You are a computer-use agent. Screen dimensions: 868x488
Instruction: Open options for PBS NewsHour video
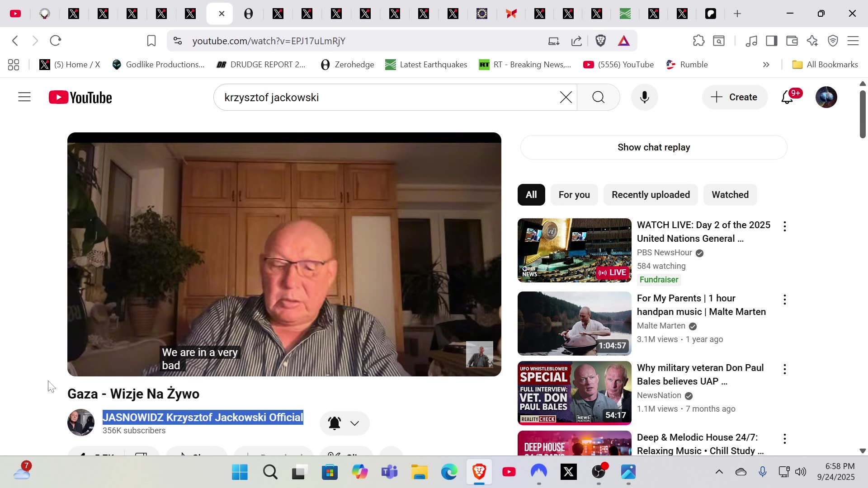[785, 226]
